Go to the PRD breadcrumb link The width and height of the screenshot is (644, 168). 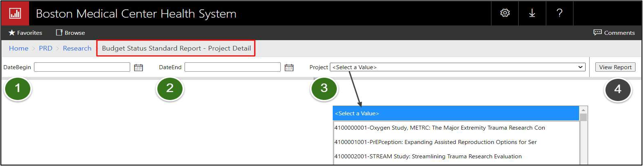pos(46,48)
